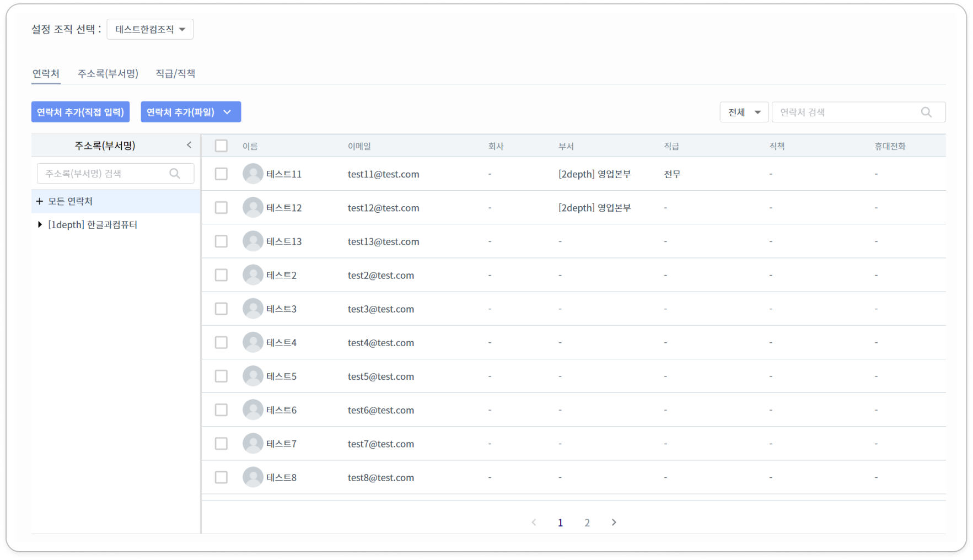Check the box for 테스트2
Viewport: 973px width, 560px height.
[x=221, y=274]
